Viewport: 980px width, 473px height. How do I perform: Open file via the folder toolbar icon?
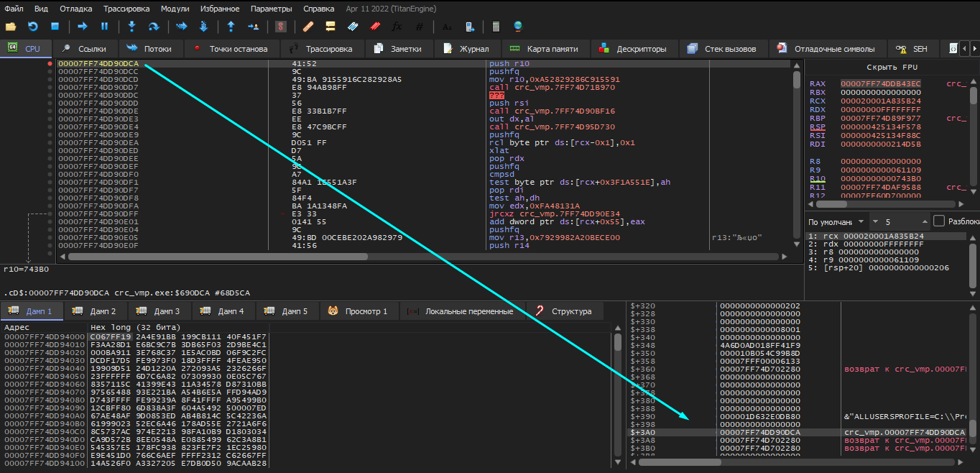[x=11, y=27]
